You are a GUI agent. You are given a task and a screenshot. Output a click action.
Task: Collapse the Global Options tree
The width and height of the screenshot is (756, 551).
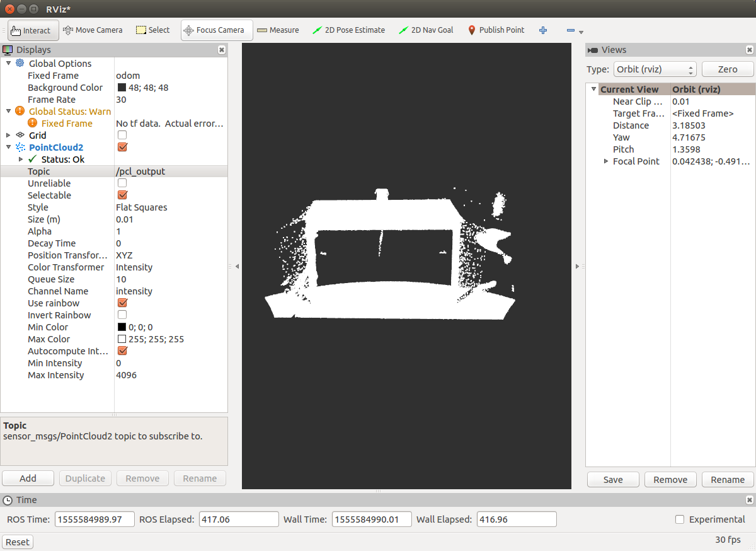8,63
